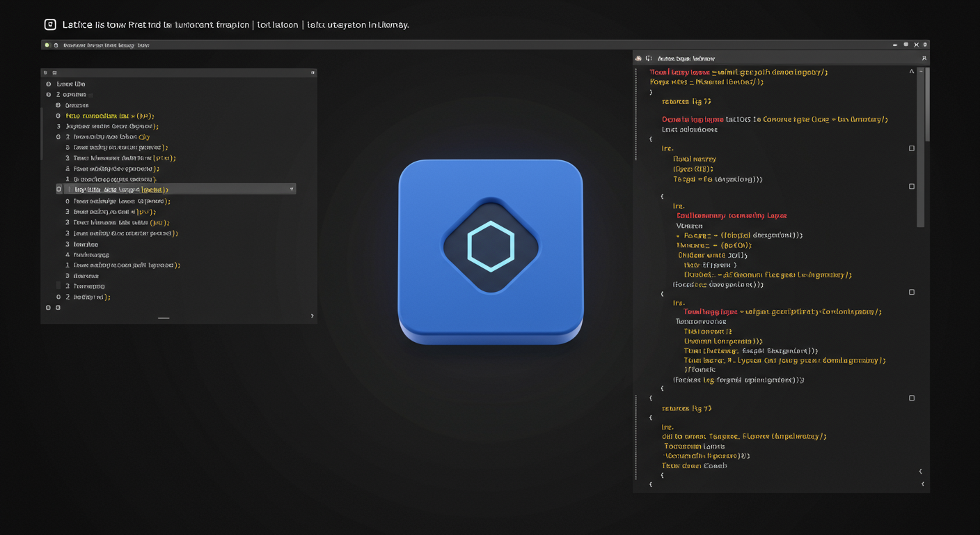The height and width of the screenshot is (535, 980).
Task: Click the lowest chevron at code panel bottom-right
Action: pyautogui.click(x=922, y=483)
